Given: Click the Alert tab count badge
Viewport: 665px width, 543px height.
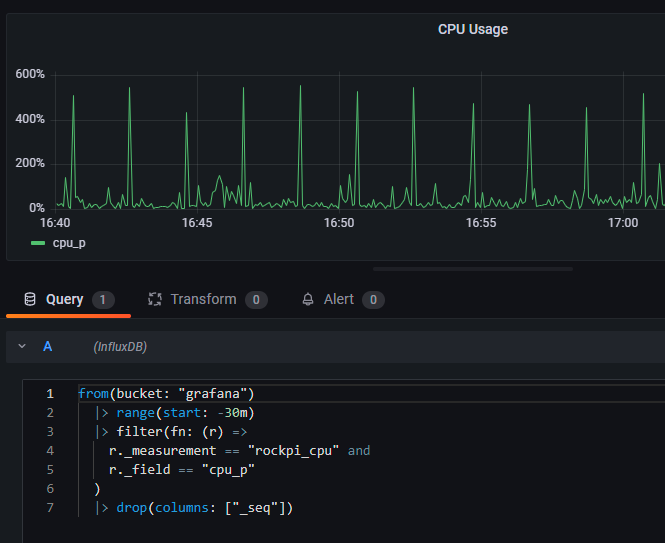Looking at the screenshot, I should 373,300.
